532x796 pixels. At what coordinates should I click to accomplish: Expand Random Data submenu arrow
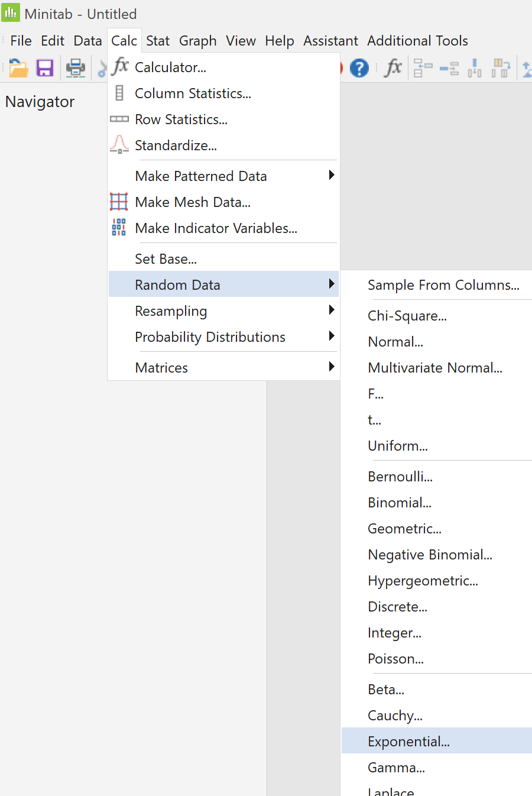pos(332,284)
